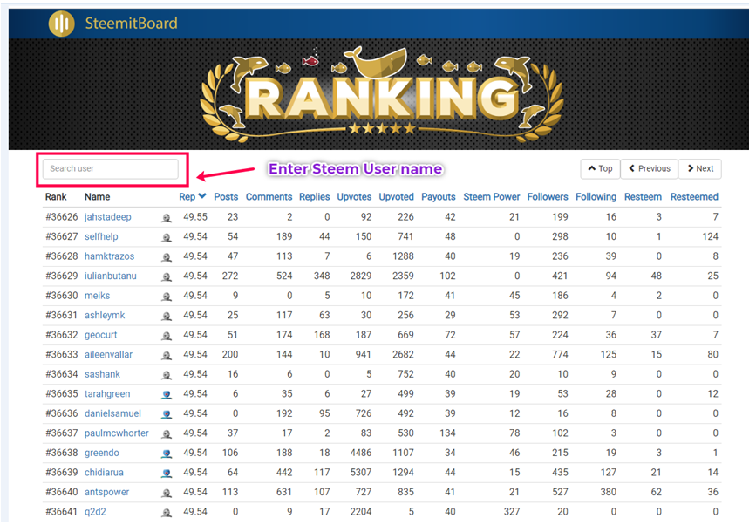Select rank number #36633
This screenshot has height=532, width=756.
click(62, 355)
